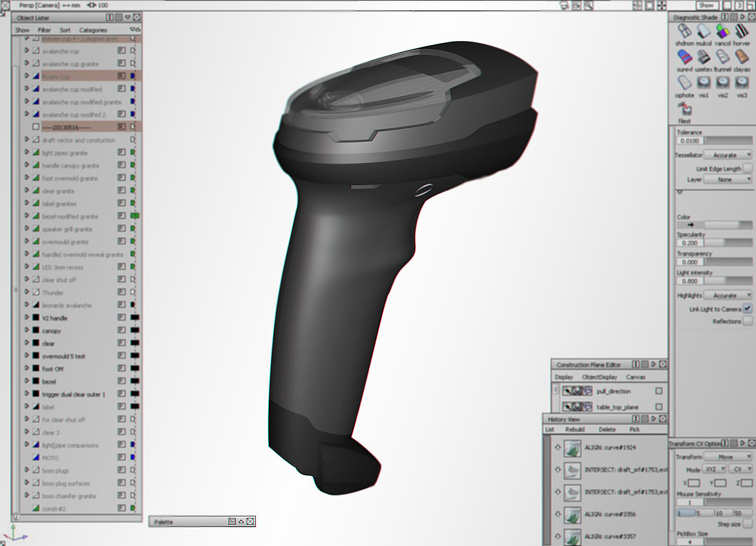Open the Transform Move dropdown
756x546 pixels.
(728, 457)
